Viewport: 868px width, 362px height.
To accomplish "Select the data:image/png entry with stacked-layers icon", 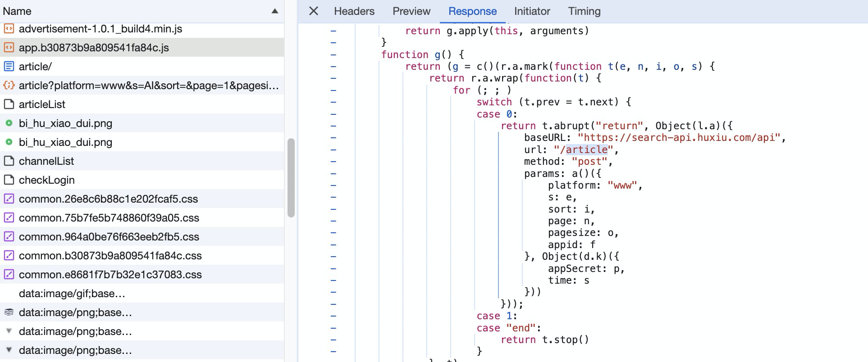I will (142, 312).
